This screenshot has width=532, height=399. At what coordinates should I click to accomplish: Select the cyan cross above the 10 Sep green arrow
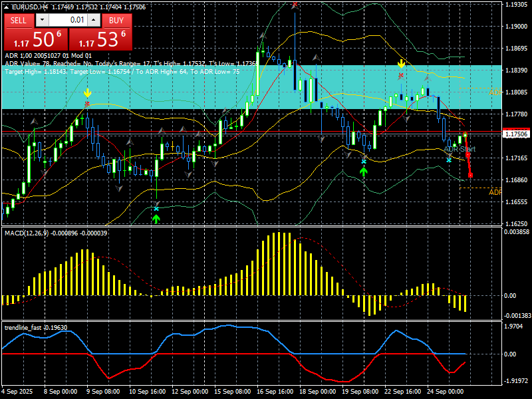point(156,209)
